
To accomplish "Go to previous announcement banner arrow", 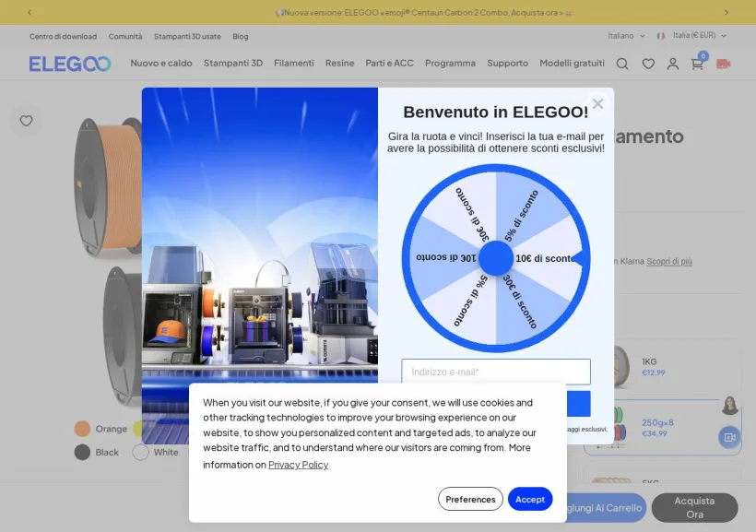I will (30, 13).
